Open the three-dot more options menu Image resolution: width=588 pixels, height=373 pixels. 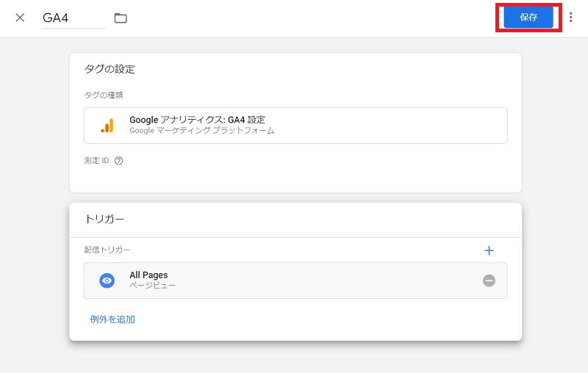pos(571,17)
